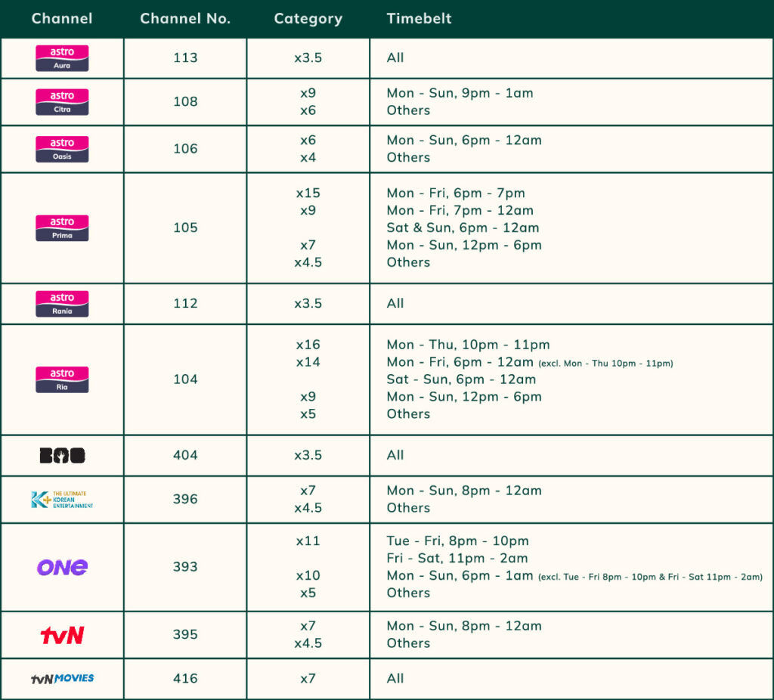Tap the Astro Rania channel logo
This screenshot has width=774, height=700.
[62, 304]
